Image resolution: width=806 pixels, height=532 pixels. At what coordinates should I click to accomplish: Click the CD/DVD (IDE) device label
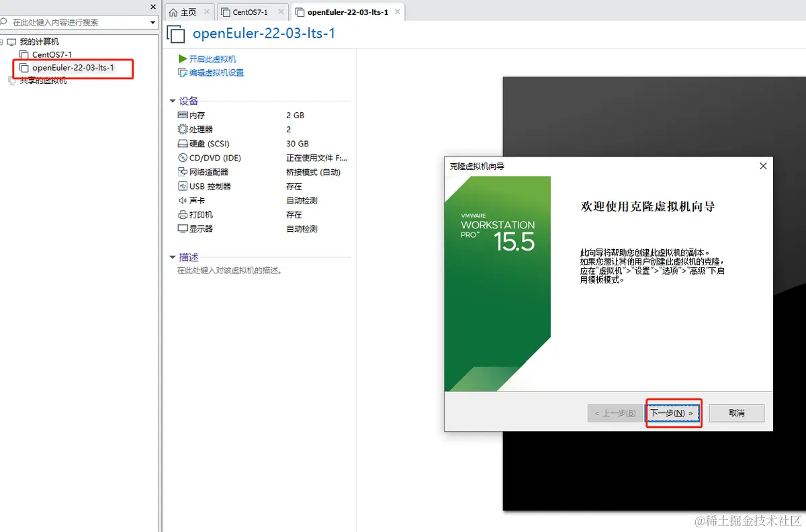point(215,158)
